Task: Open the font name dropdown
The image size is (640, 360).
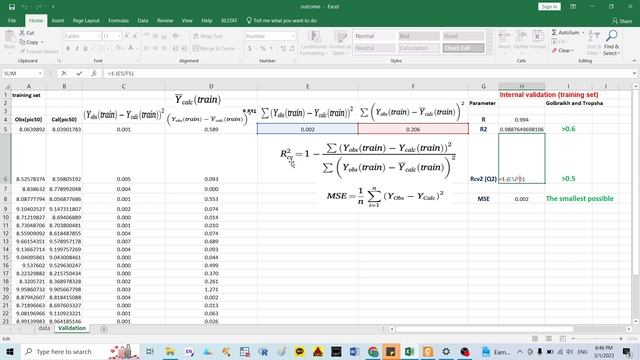Action: [99, 36]
